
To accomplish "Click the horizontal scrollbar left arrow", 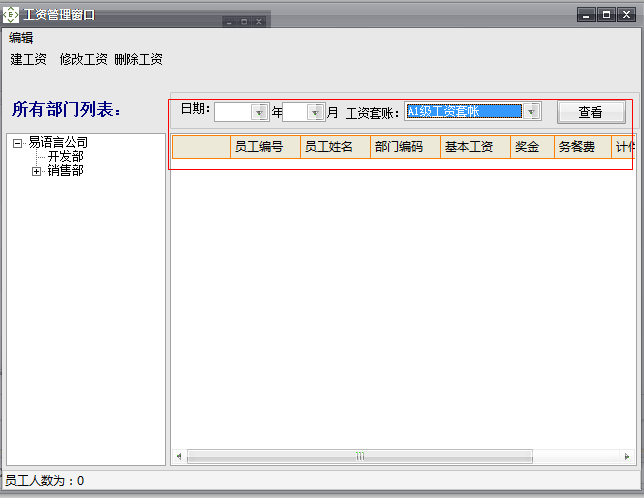I will [x=179, y=456].
